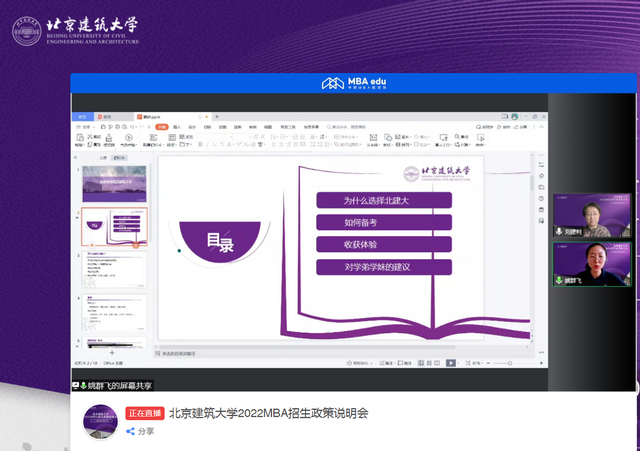
Task: Click the command search field
Action: [x=346, y=127]
